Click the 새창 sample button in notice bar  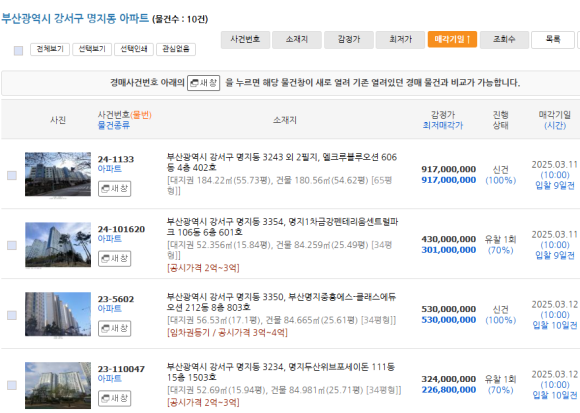[203, 83]
